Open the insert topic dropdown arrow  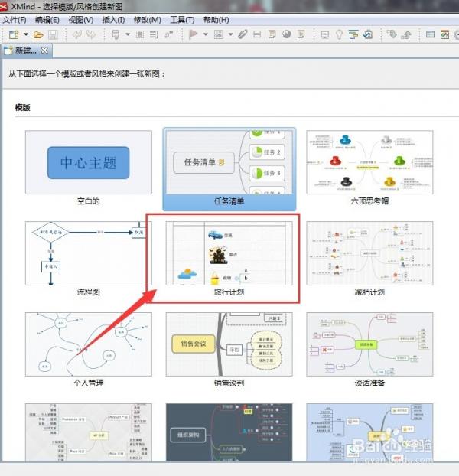click(x=128, y=34)
